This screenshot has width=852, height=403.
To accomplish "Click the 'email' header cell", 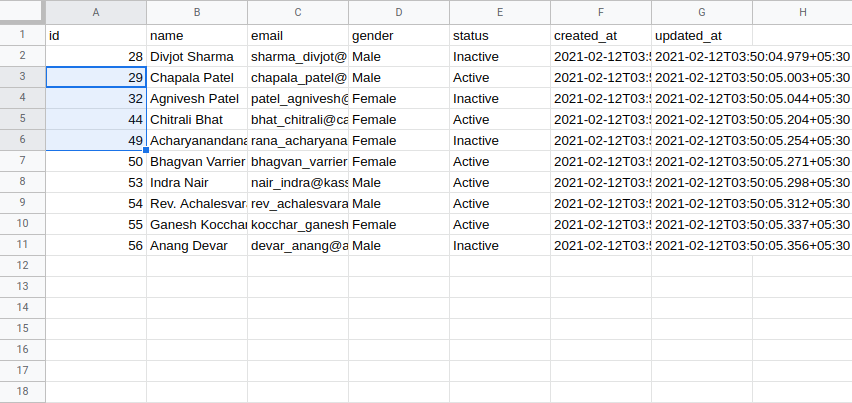I will [298, 35].
